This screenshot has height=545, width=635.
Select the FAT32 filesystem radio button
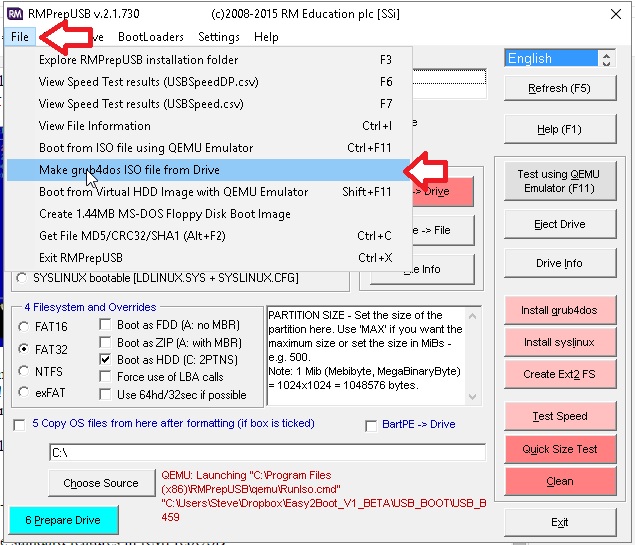(x=24, y=349)
